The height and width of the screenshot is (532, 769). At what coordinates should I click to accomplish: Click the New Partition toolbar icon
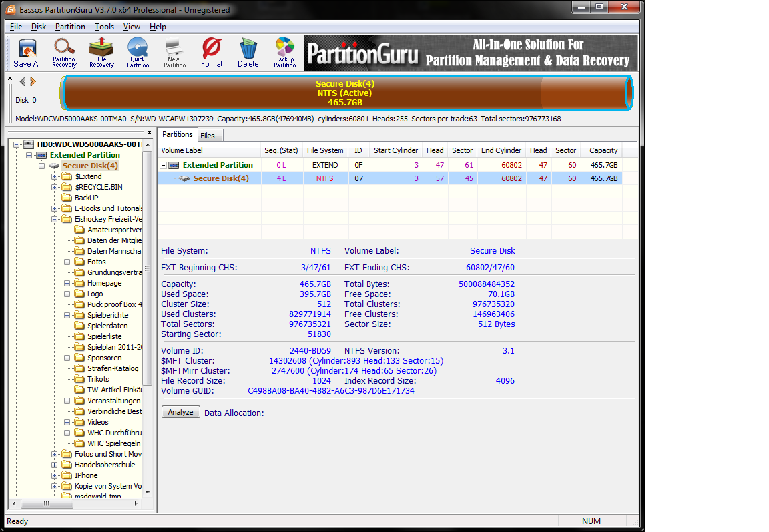(x=175, y=53)
